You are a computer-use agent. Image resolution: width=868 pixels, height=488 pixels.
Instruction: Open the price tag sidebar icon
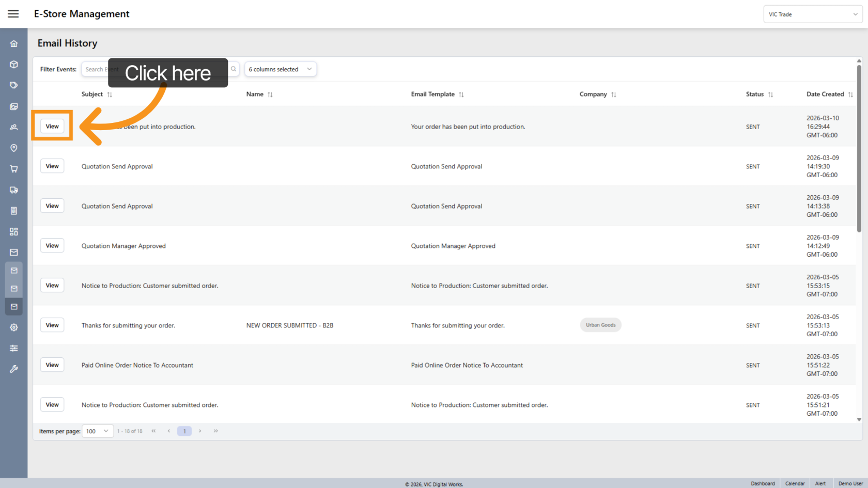14,85
